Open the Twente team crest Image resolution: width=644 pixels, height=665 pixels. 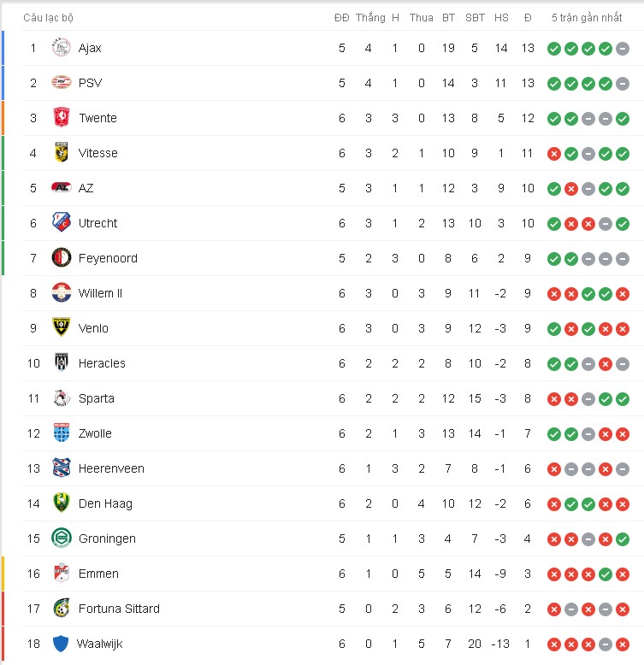61,117
